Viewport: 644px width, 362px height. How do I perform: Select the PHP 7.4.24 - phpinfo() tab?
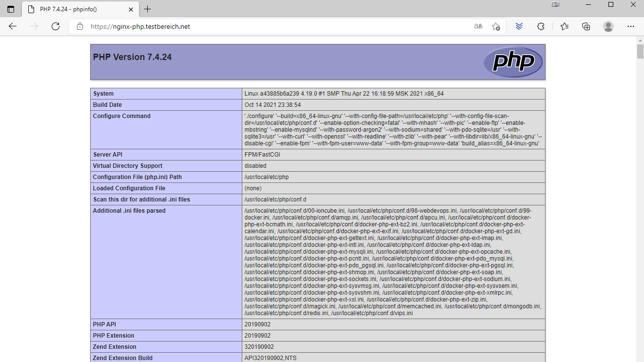pos(74,9)
